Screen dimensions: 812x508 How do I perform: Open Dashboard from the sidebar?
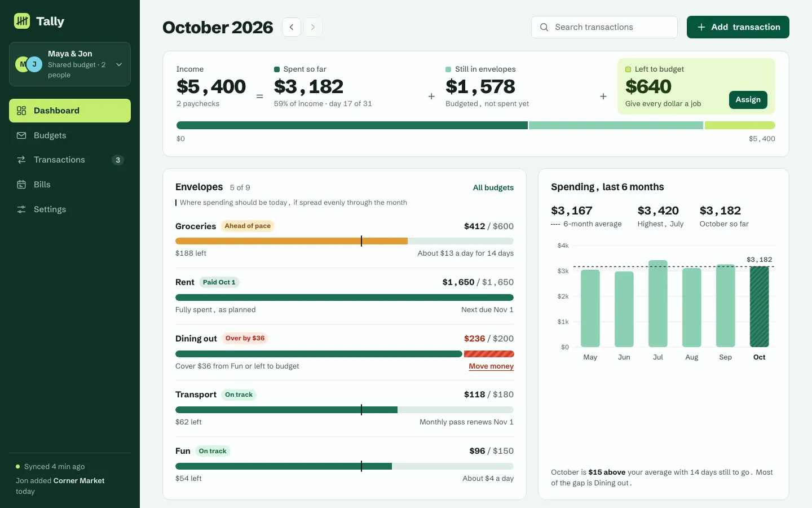click(70, 111)
